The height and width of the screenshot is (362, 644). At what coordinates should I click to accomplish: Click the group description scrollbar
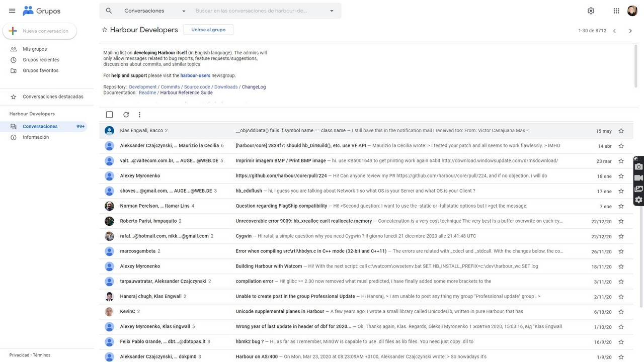pyautogui.click(x=635, y=65)
